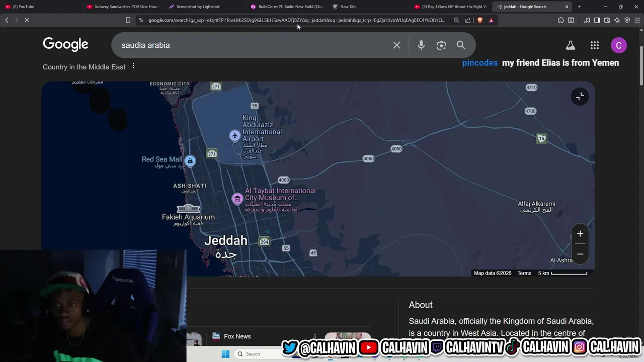This screenshot has height=362, width=644.
Task: Switch to the BuildCores PC Build tab
Action: coord(287,7)
